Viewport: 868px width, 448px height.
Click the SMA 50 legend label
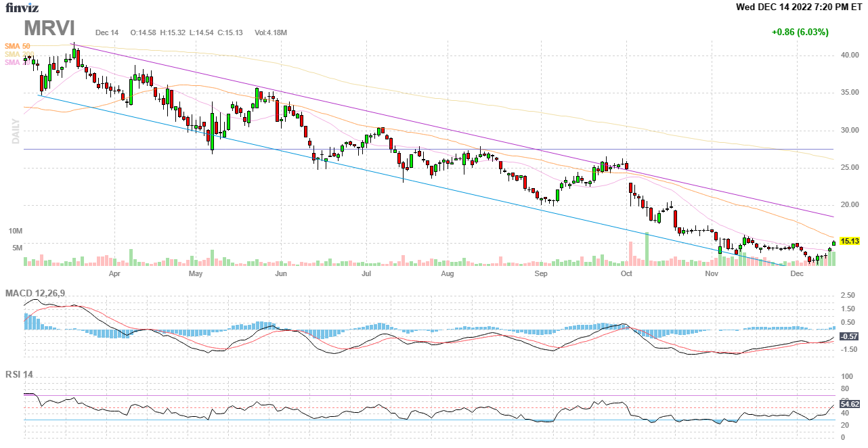18,46
